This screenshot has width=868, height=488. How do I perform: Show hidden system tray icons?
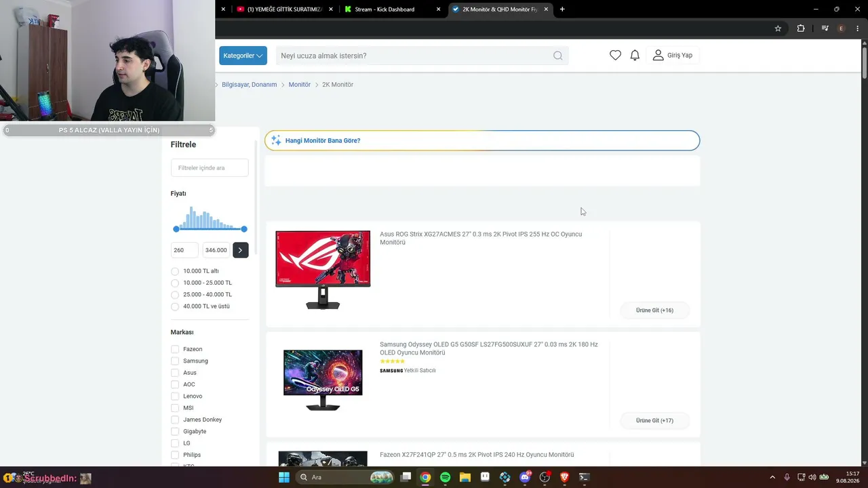coord(772,477)
